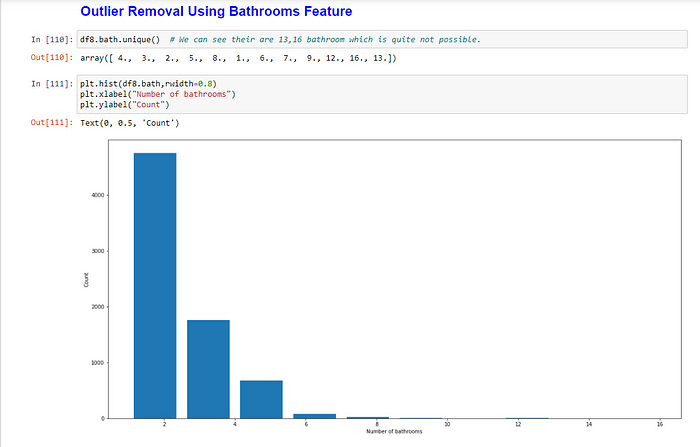Click the 1000 y-axis tick label
The image size is (700, 447).
[x=98, y=363]
